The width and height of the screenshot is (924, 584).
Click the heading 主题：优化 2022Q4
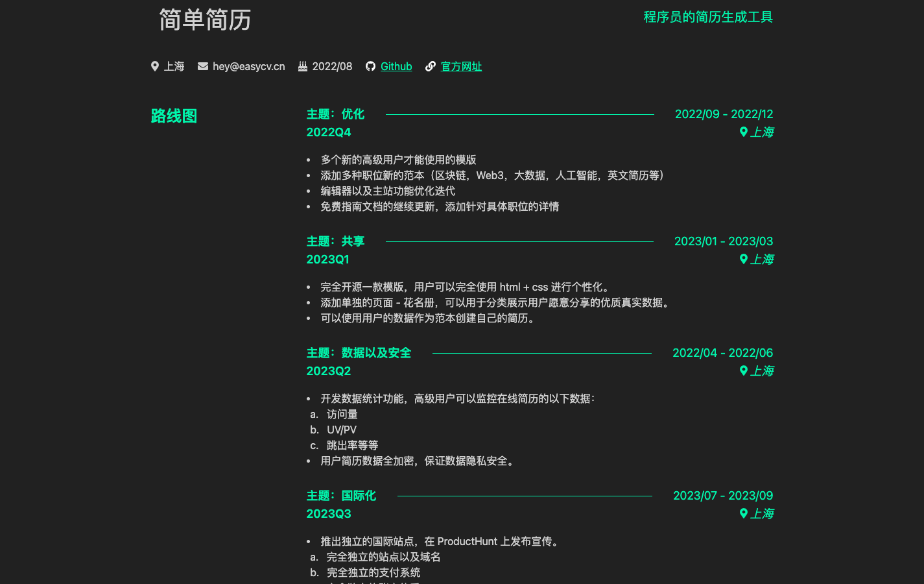tap(335, 114)
